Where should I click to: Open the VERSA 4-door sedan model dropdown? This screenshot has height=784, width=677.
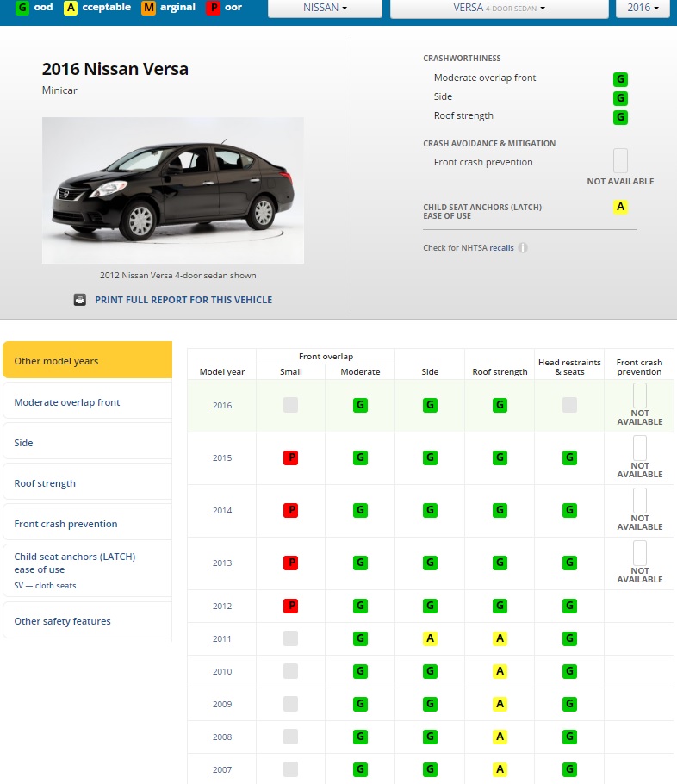pyautogui.click(x=499, y=8)
